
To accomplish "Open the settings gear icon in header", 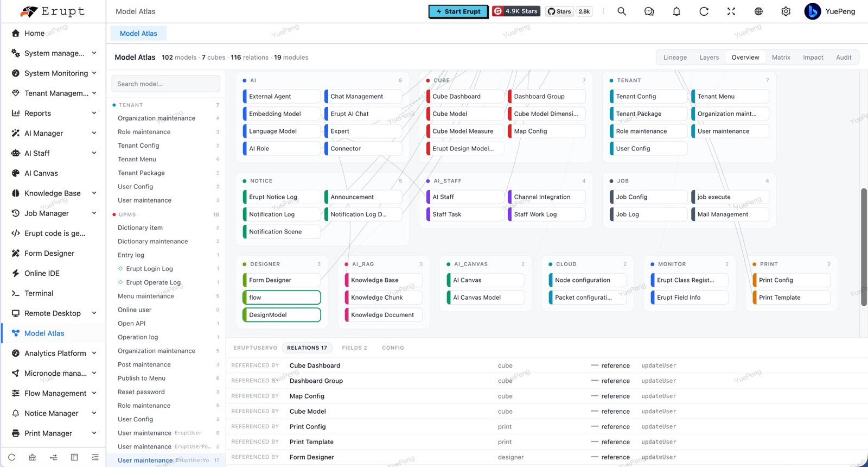I will pyautogui.click(x=786, y=11).
